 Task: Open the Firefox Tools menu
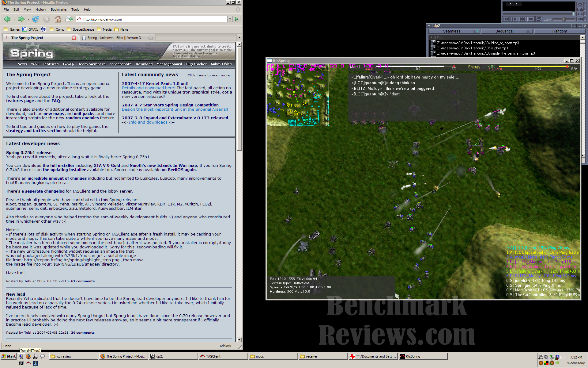75,10
